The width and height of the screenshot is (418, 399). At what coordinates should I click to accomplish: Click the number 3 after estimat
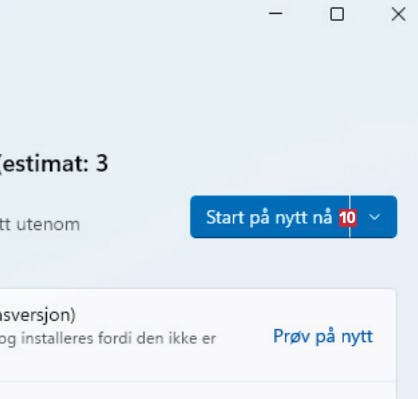[x=102, y=163]
